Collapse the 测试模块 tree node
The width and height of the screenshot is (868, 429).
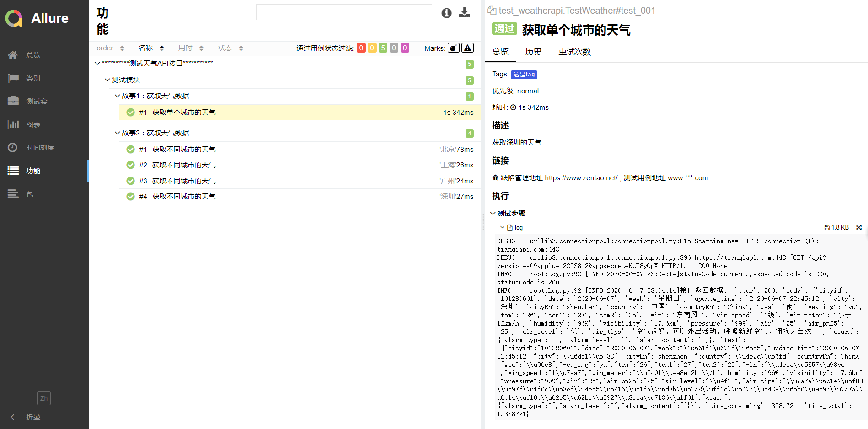pyautogui.click(x=107, y=80)
